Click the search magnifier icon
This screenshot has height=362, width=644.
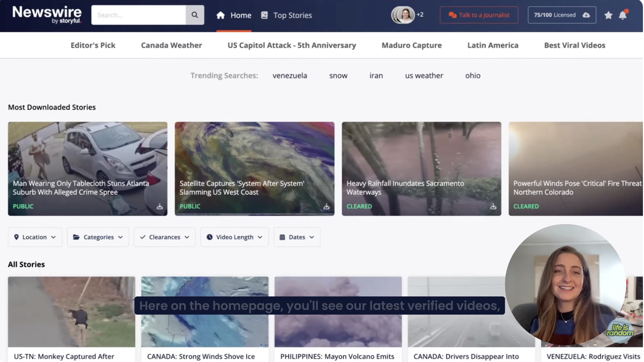pyautogui.click(x=194, y=15)
